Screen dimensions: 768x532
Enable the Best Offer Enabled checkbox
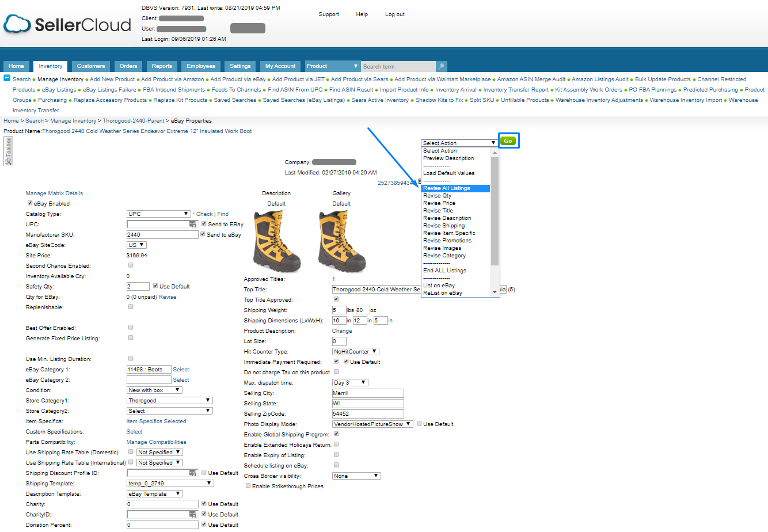coord(131,328)
